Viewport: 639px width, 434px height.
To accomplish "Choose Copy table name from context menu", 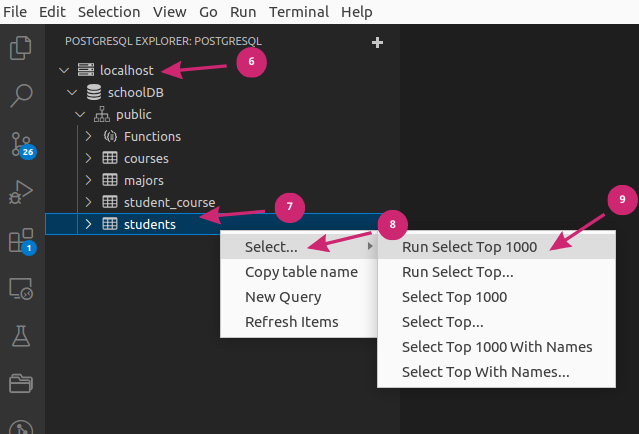I will tap(299, 272).
